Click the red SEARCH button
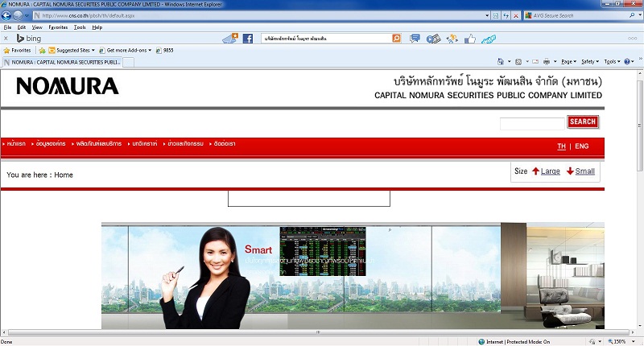 coord(583,122)
